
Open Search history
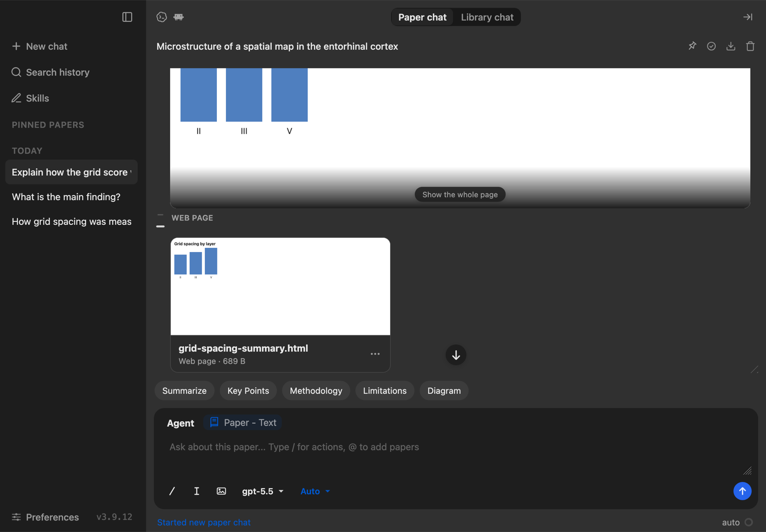point(51,72)
